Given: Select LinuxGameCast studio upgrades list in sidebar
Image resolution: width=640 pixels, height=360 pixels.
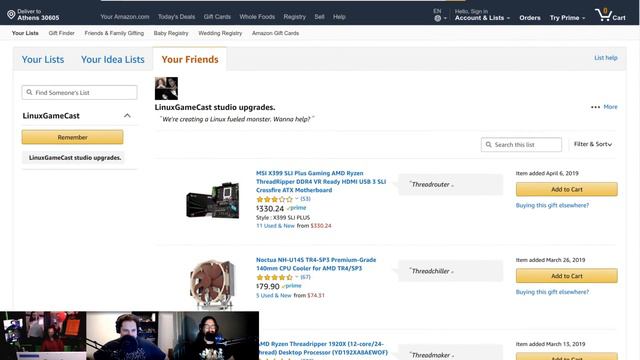Looking at the screenshot, I should (x=74, y=158).
